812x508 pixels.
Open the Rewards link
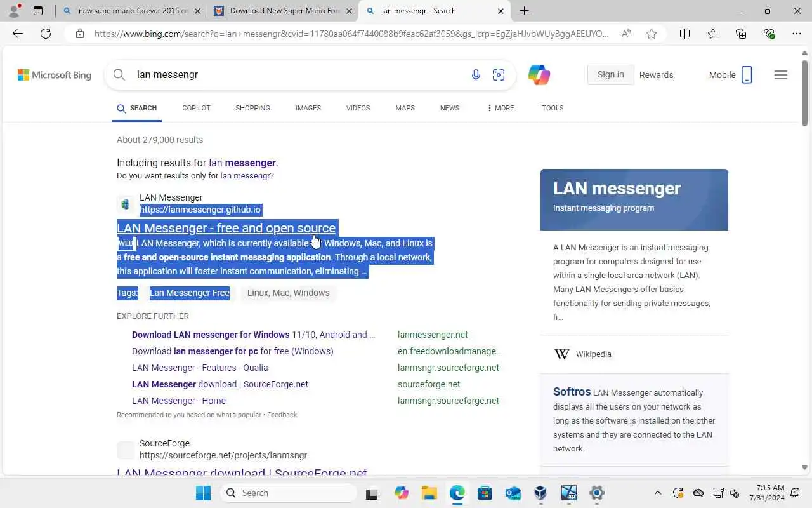656,75
